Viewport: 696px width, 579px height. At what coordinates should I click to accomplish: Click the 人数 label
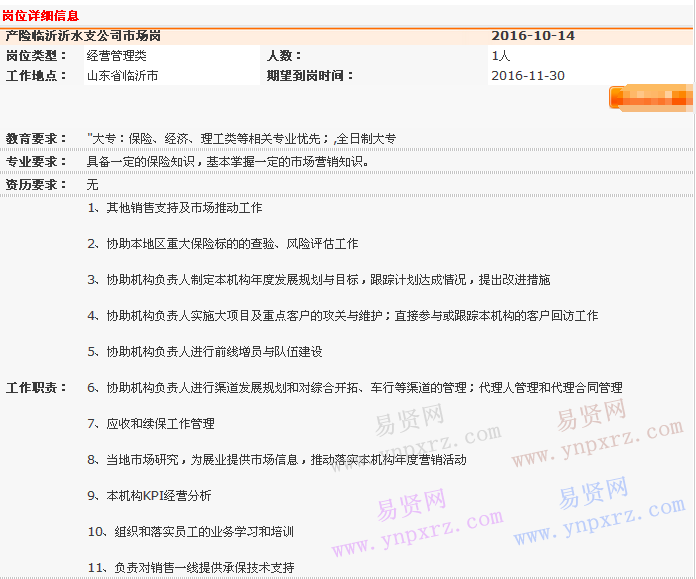point(284,56)
